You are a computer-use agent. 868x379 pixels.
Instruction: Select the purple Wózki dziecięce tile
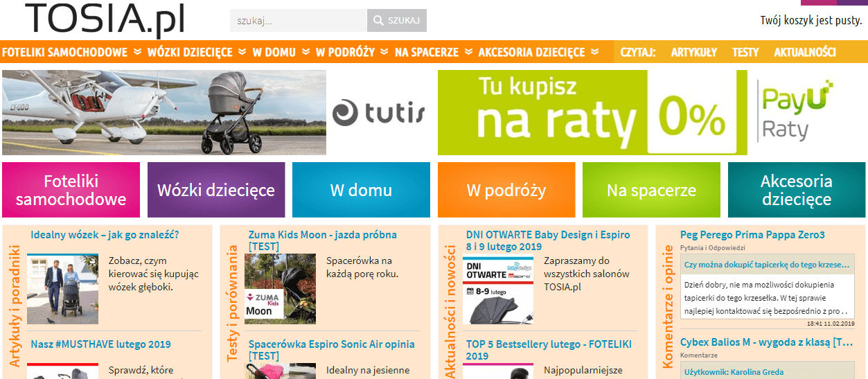pos(215,190)
